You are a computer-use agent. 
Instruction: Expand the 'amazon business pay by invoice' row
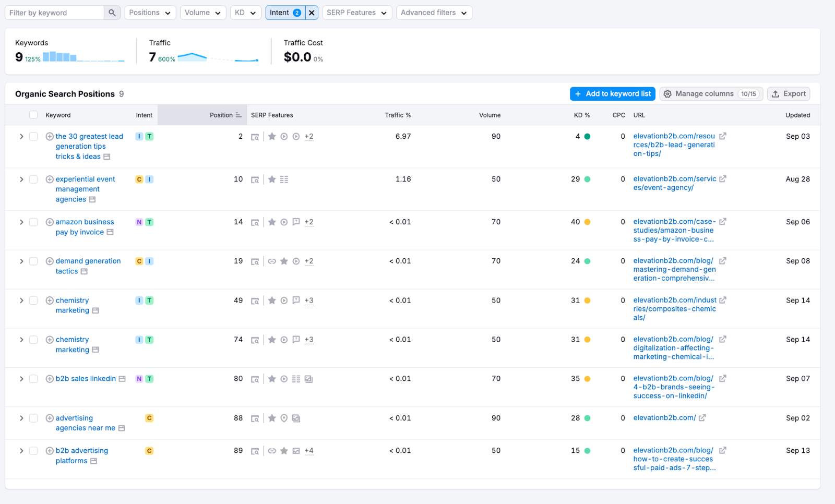click(21, 222)
